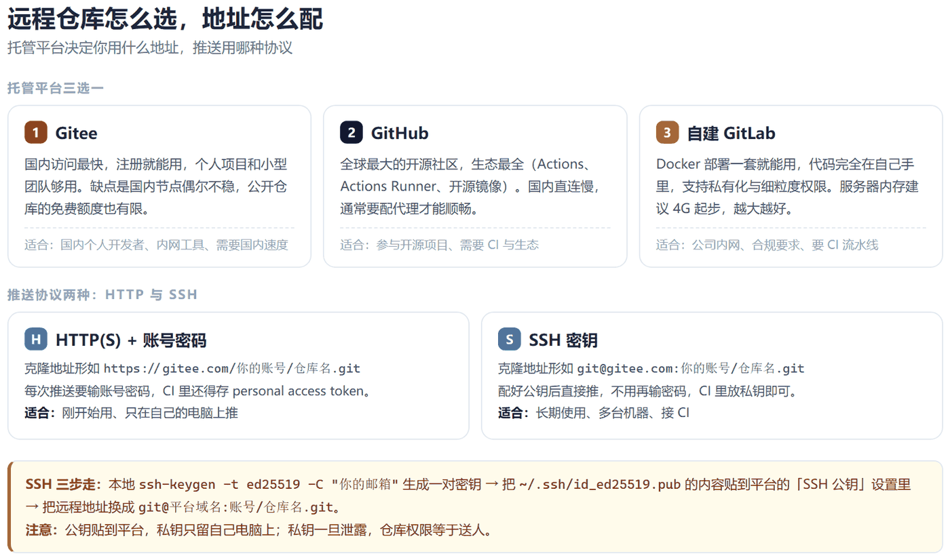Click the line 配好公钥后直接推，不用再输密码
This screenshot has width=950, height=560.
647,391
